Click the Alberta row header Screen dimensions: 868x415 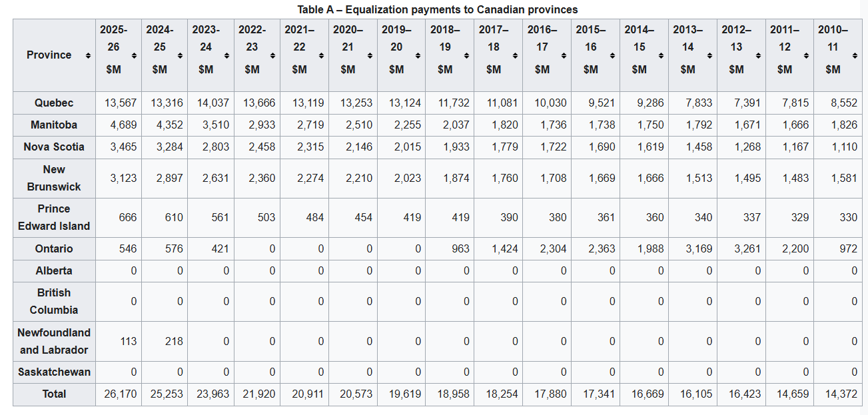pos(54,270)
